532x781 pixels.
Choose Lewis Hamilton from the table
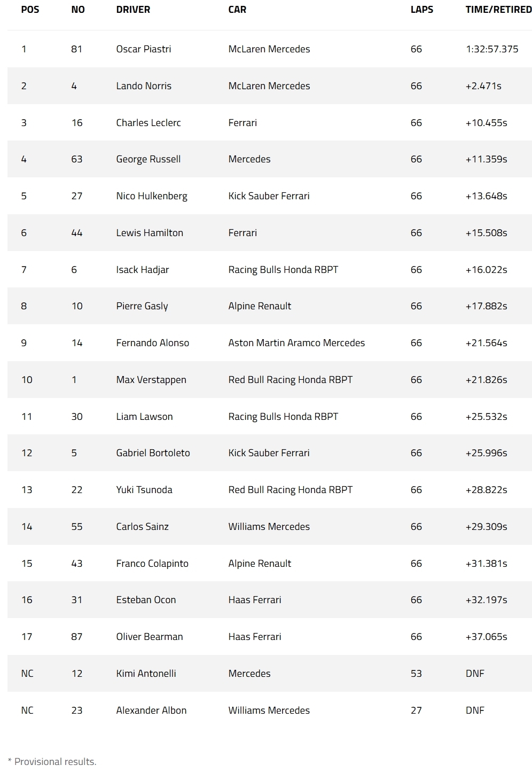click(x=150, y=233)
